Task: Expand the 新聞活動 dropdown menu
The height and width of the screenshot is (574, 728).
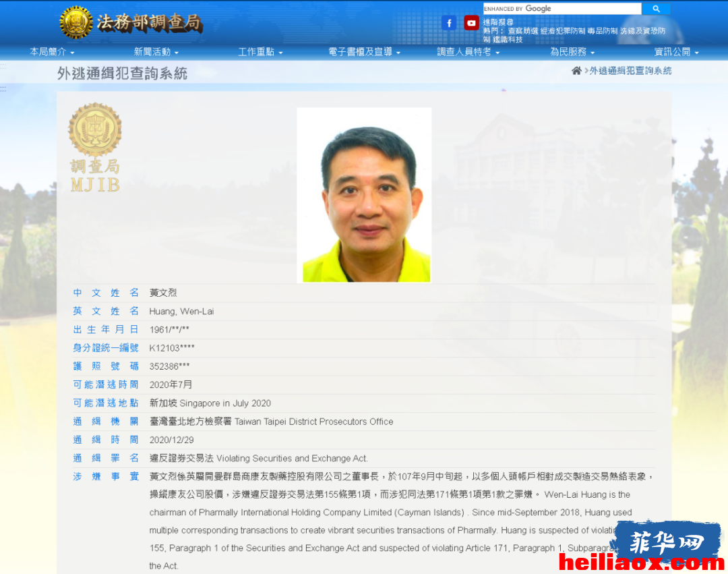Action: (x=156, y=52)
